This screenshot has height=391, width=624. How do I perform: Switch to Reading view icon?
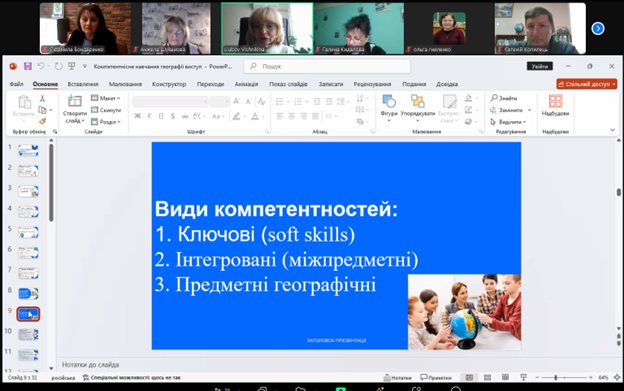(505, 377)
